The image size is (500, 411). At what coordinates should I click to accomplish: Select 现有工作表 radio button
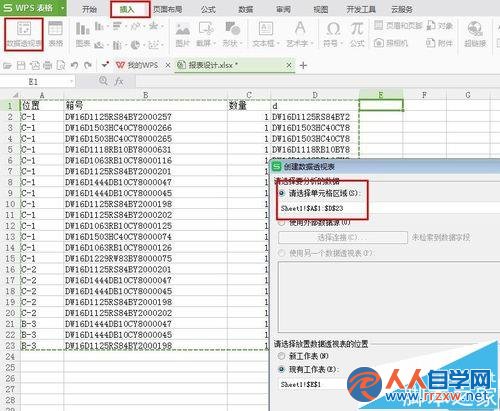282,369
